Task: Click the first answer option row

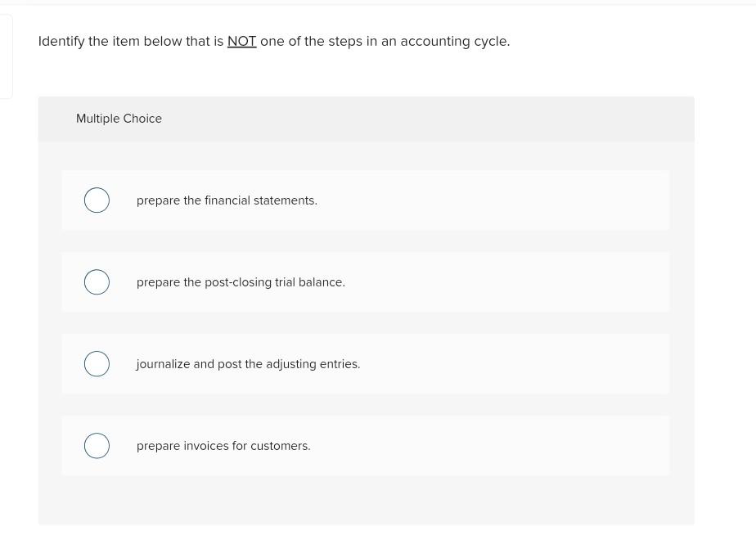Action: [366, 200]
